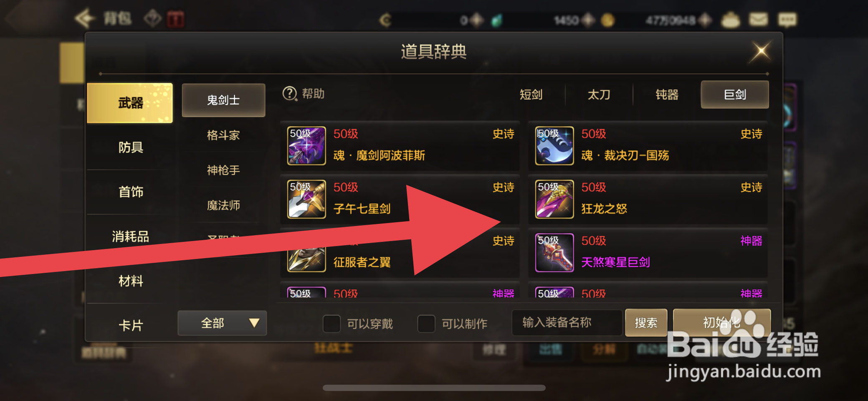Image resolution: width=868 pixels, height=401 pixels.
Task: Switch to the 短剑 weapon tab
Action: pyautogui.click(x=531, y=94)
